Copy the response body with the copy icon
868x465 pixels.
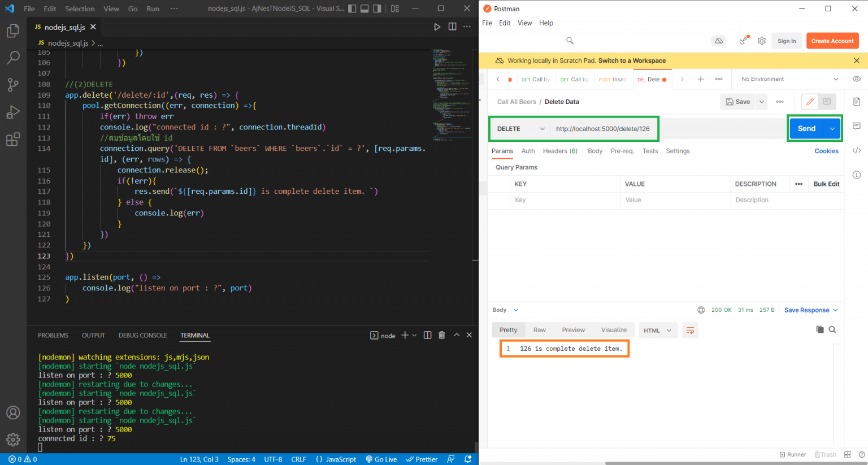pos(820,329)
